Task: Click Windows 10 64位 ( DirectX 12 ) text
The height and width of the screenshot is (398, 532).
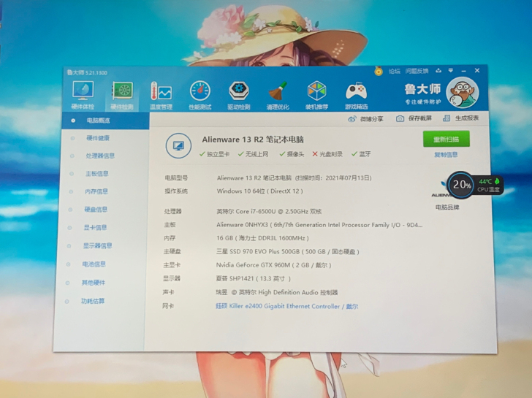Action: (260, 191)
